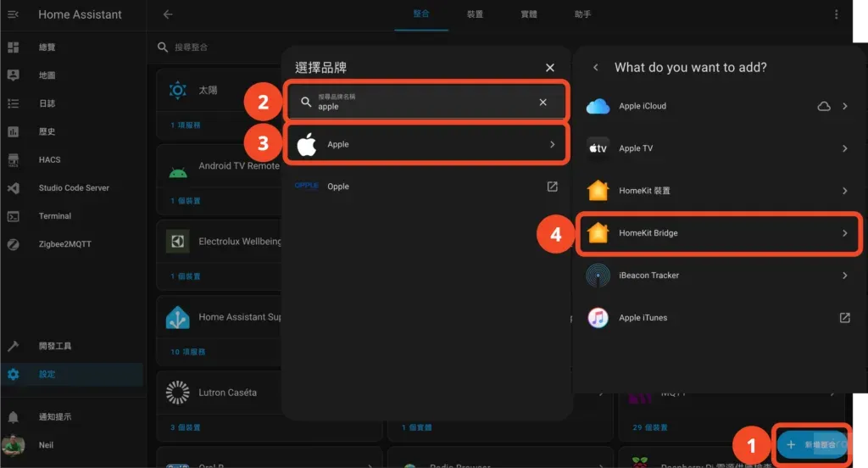Image resolution: width=868 pixels, height=468 pixels.
Task: Collapse the Home Assistant sidebar menu icon
Action: point(13,14)
